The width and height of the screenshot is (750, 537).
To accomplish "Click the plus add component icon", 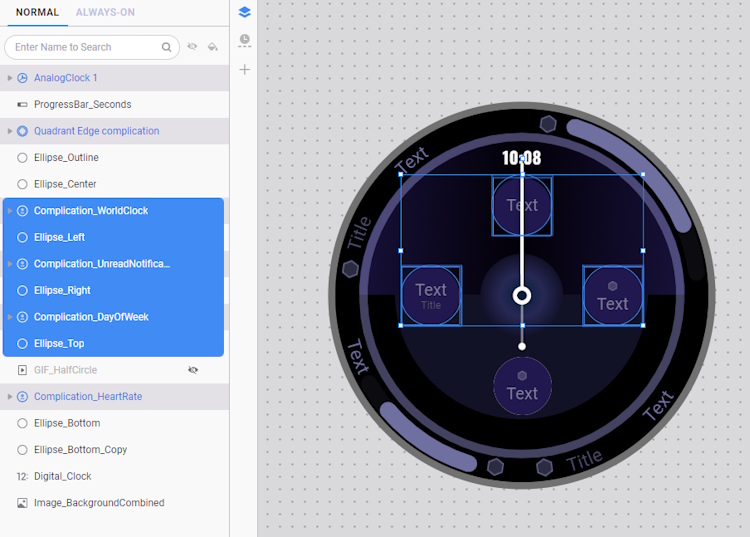I will click(x=245, y=70).
